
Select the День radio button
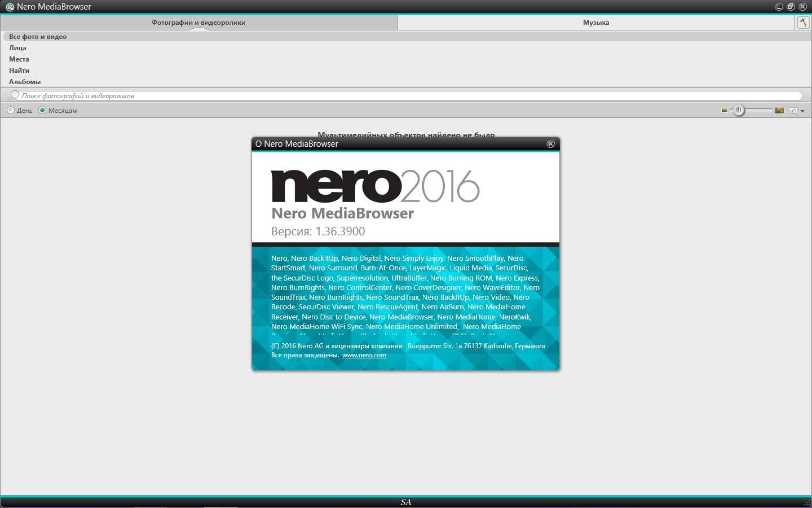(x=11, y=111)
